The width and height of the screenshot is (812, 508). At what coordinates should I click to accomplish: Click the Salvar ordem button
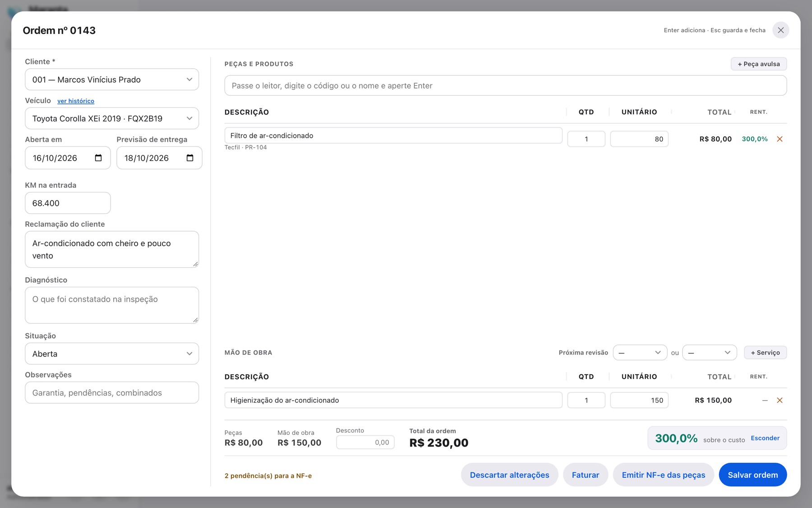point(753,475)
